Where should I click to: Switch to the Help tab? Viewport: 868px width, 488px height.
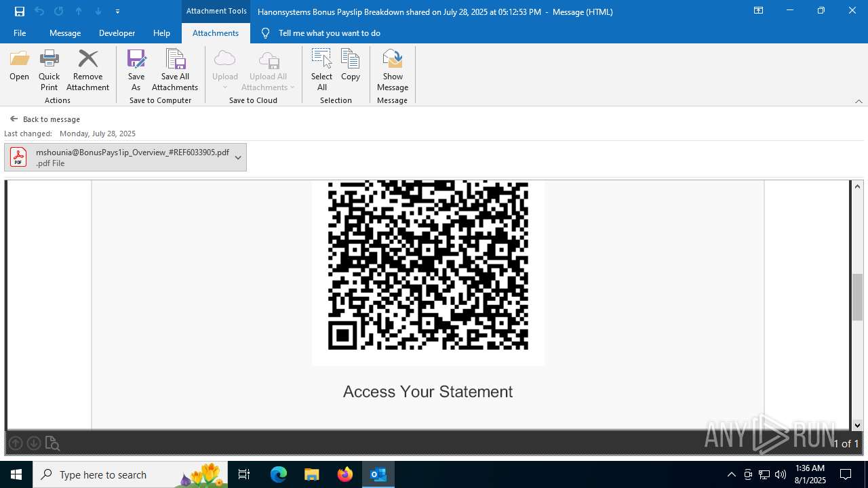click(161, 33)
